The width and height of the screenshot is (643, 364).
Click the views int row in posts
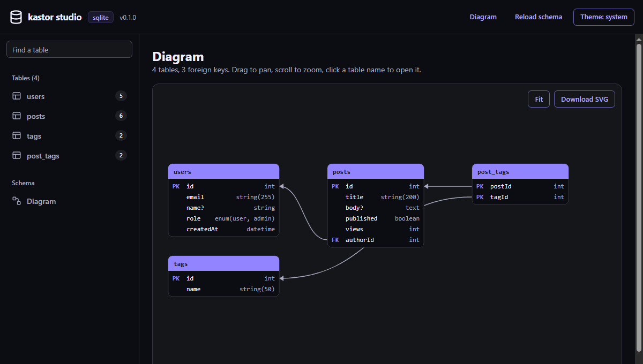coord(376,229)
